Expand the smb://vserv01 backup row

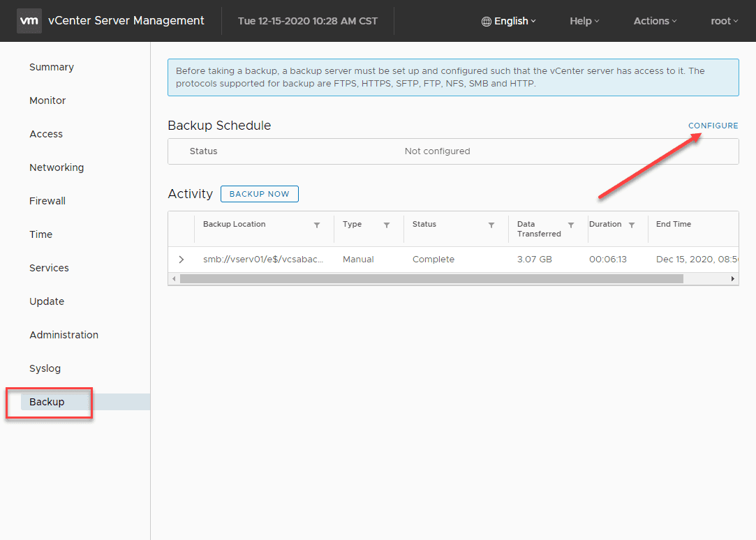181,259
